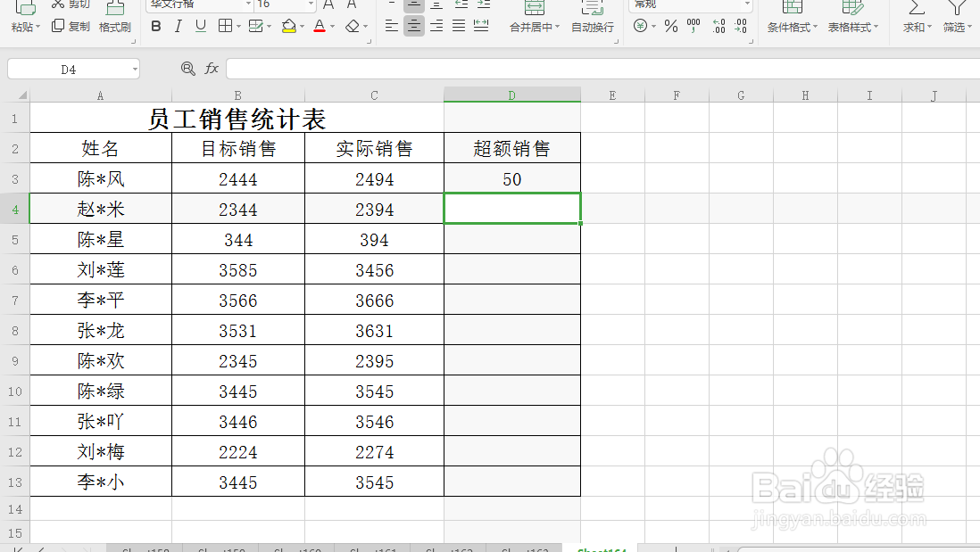980x552 pixels.
Task: Select cell with value 2274
Action: 374,452
